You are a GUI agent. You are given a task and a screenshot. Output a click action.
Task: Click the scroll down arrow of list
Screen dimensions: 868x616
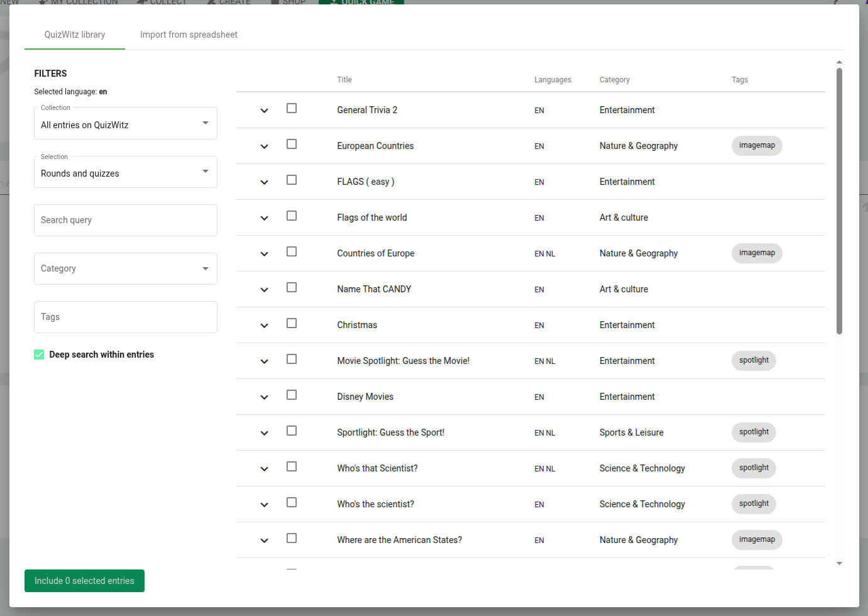coord(839,564)
